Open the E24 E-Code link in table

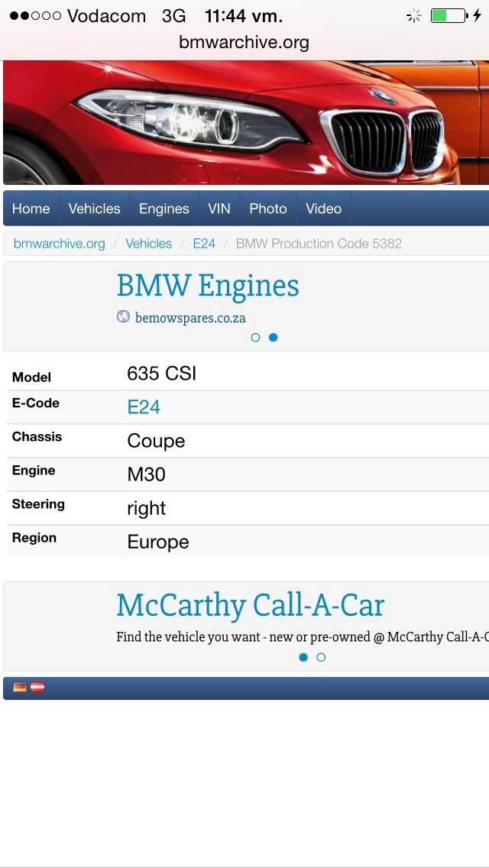coord(144,407)
